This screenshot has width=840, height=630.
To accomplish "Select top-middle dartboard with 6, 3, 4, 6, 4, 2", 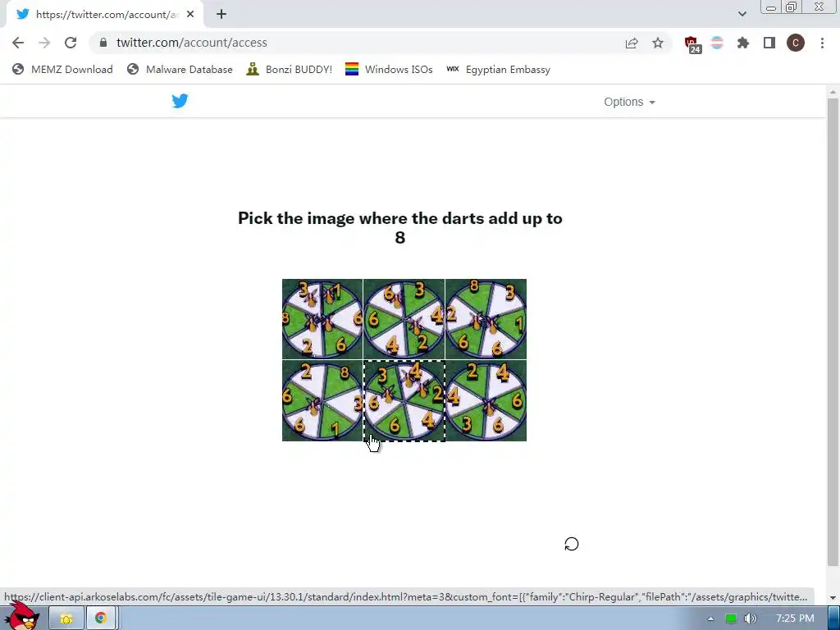I will coord(404,319).
